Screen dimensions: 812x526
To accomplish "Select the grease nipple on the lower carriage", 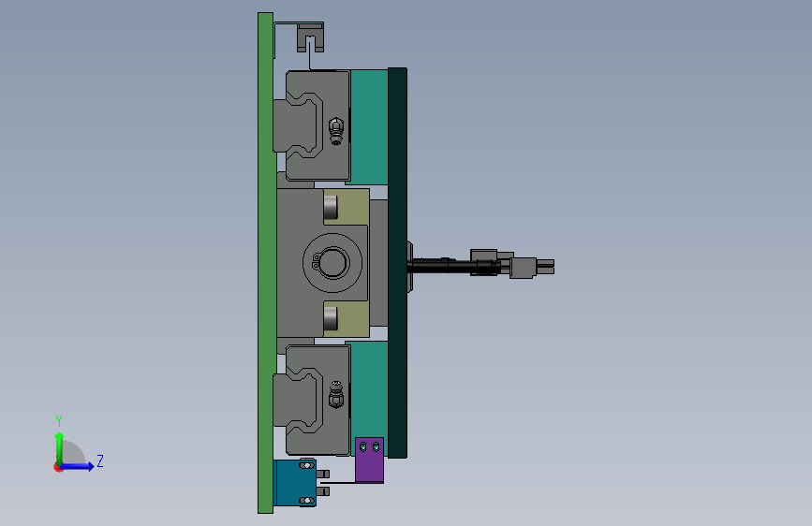I will click(x=336, y=395).
